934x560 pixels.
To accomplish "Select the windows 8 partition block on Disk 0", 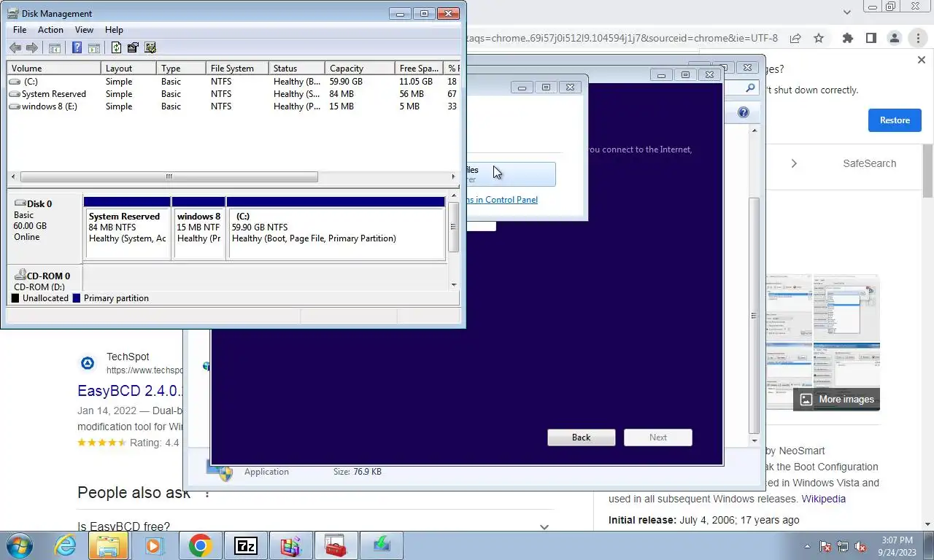I will [x=198, y=228].
